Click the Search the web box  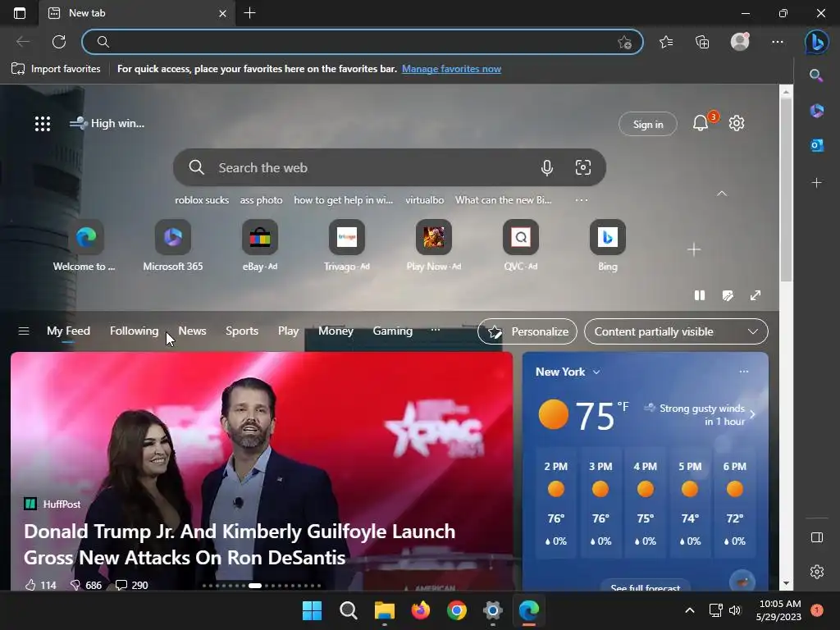(390, 167)
